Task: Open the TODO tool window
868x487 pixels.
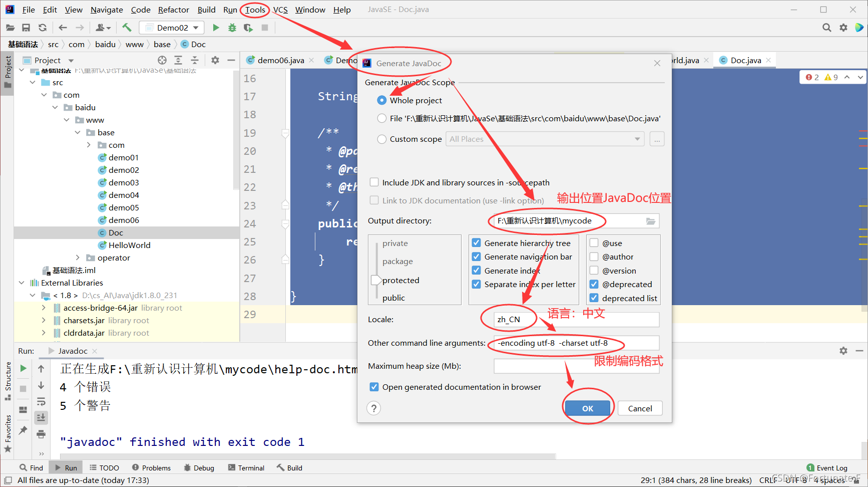Action: point(105,468)
